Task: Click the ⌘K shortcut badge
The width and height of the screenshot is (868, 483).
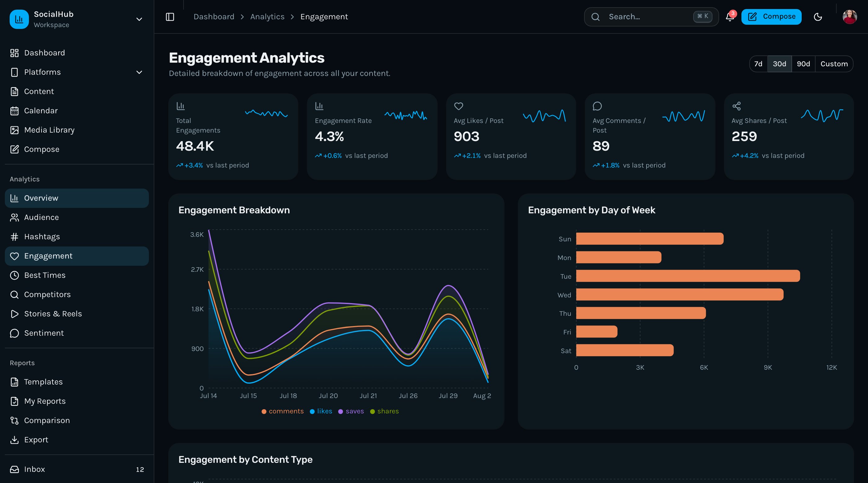Action: pos(702,16)
